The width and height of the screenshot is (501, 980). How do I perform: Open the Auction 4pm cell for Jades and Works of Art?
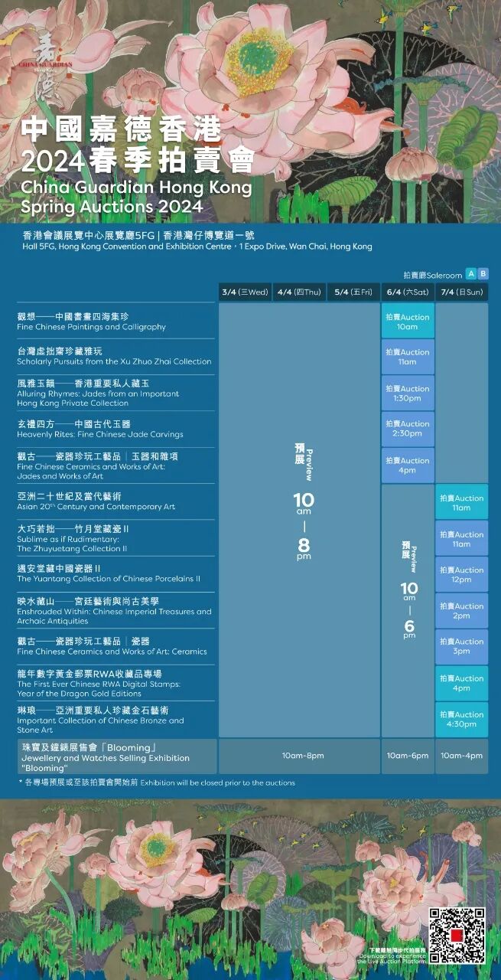[408, 465]
